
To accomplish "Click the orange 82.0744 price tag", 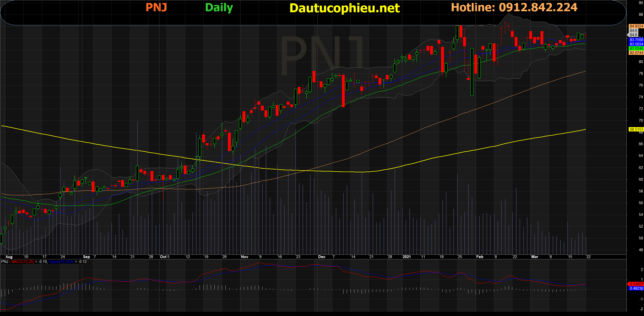I will (x=636, y=53).
